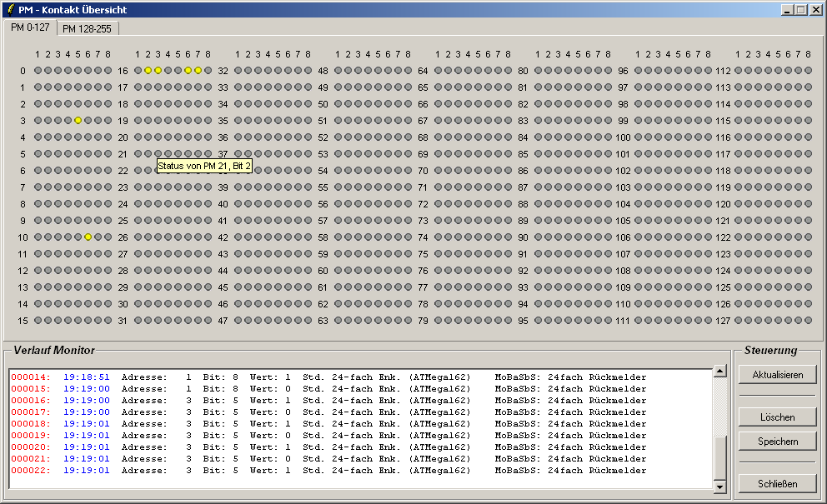
Task: Click the yellow LED for PM 10, bit 6
Action: [x=88, y=237]
